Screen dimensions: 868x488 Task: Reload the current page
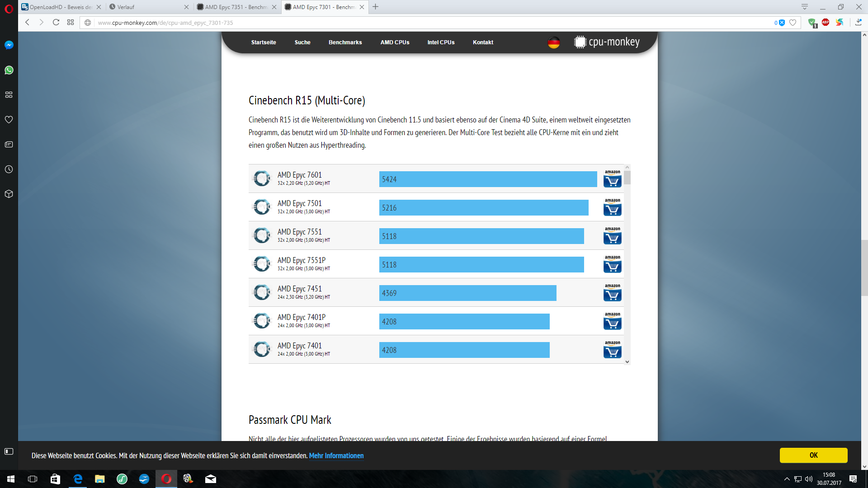56,23
